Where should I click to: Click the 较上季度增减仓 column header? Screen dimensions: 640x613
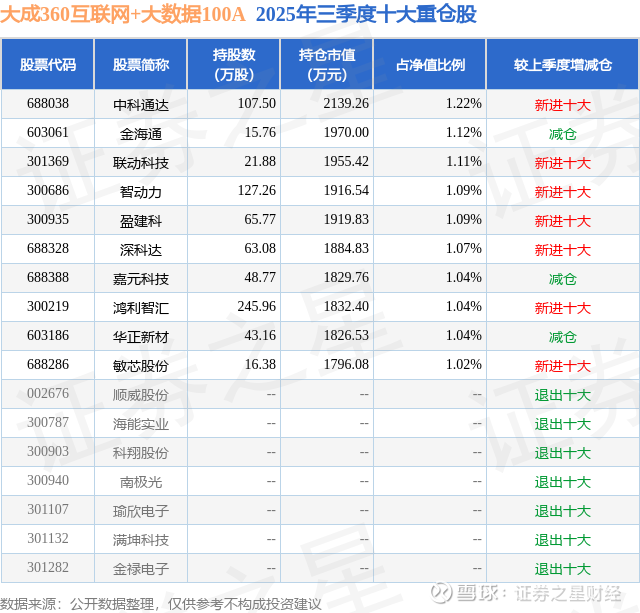point(563,64)
